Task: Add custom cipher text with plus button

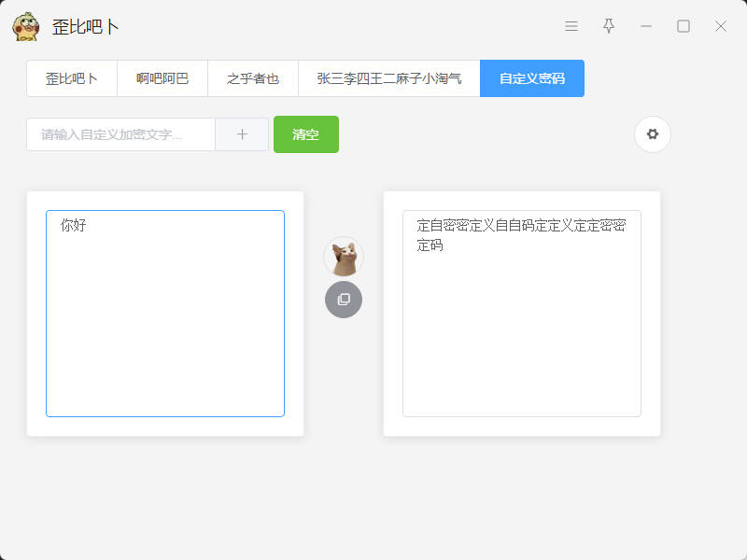Action: click(242, 134)
